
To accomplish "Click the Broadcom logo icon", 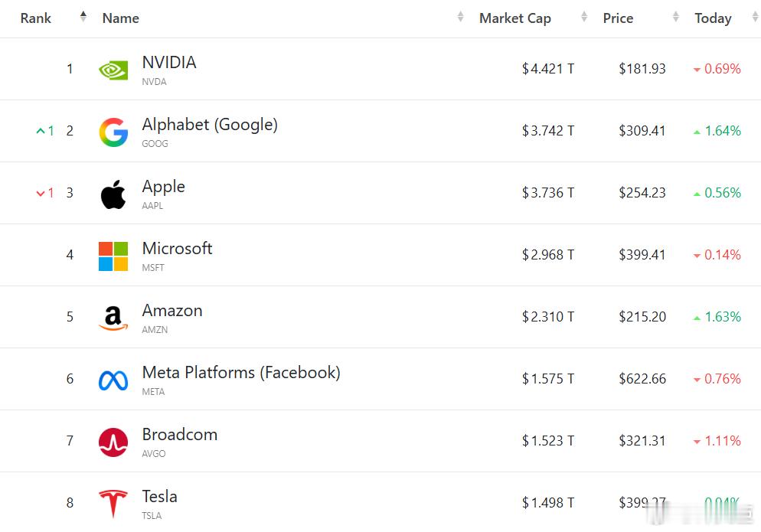I will point(113,442).
